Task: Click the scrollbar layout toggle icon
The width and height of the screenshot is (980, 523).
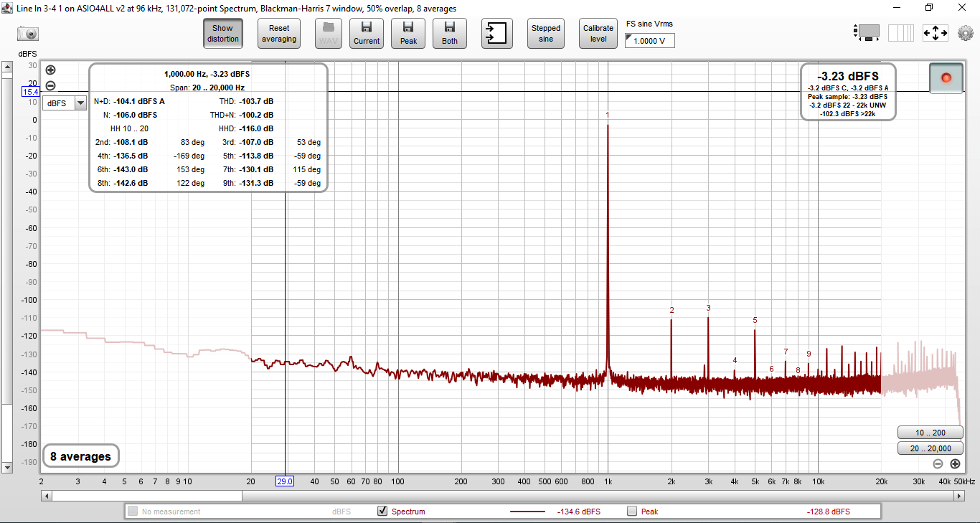Action: click(867, 33)
